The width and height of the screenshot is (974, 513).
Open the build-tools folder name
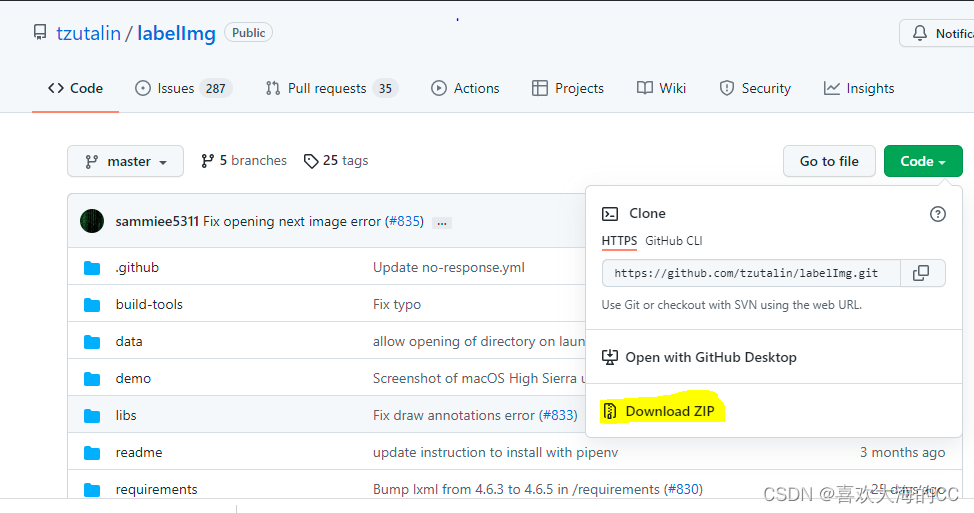pos(149,304)
